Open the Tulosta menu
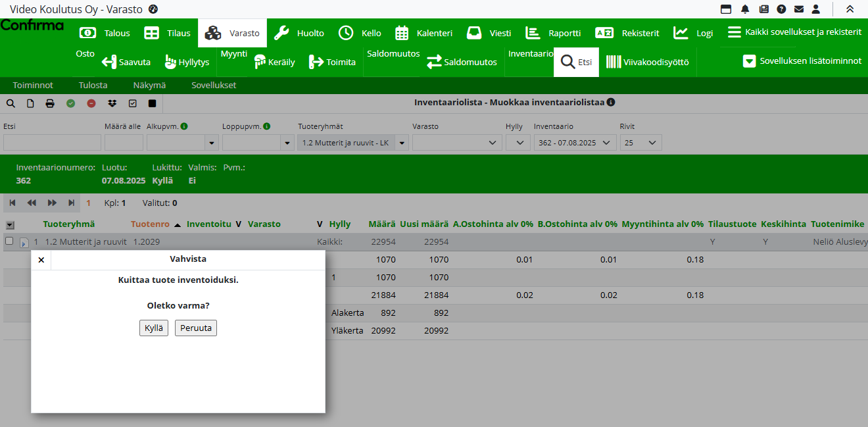 pos(93,86)
